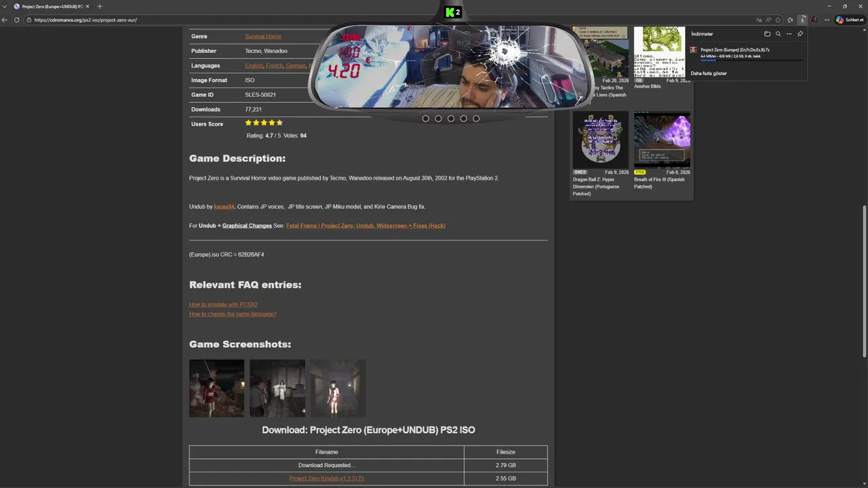The height and width of the screenshot is (488, 868).
Task: Download Project Zero (Undub v1.3.3).7z
Action: coord(327,479)
